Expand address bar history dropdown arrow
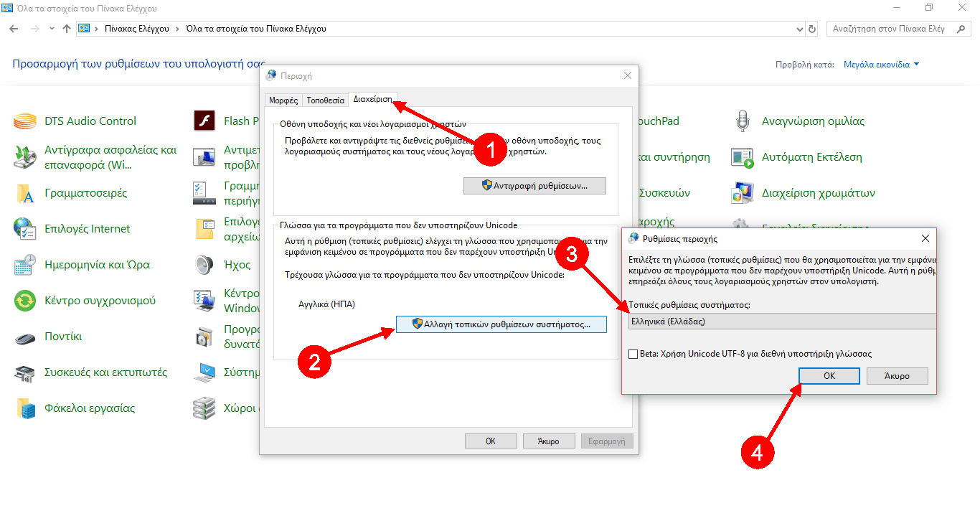Viewport: 980px width, 521px height. point(800,29)
